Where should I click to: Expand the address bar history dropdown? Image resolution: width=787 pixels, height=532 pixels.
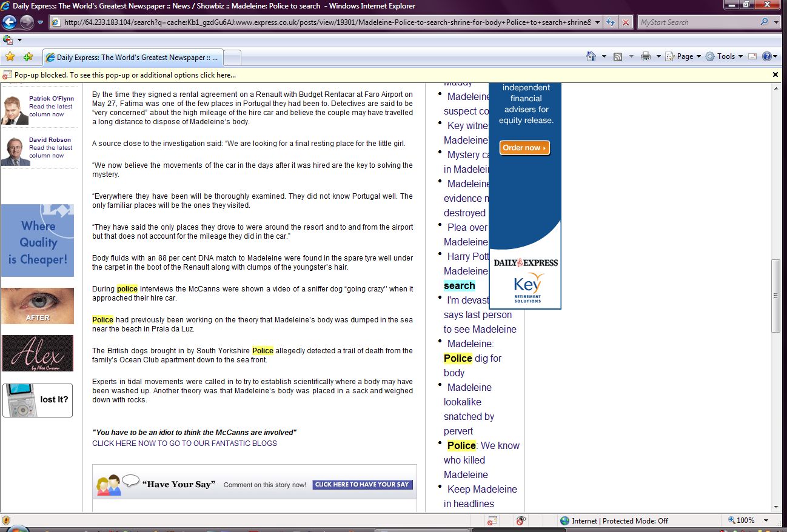coord(598,22)
